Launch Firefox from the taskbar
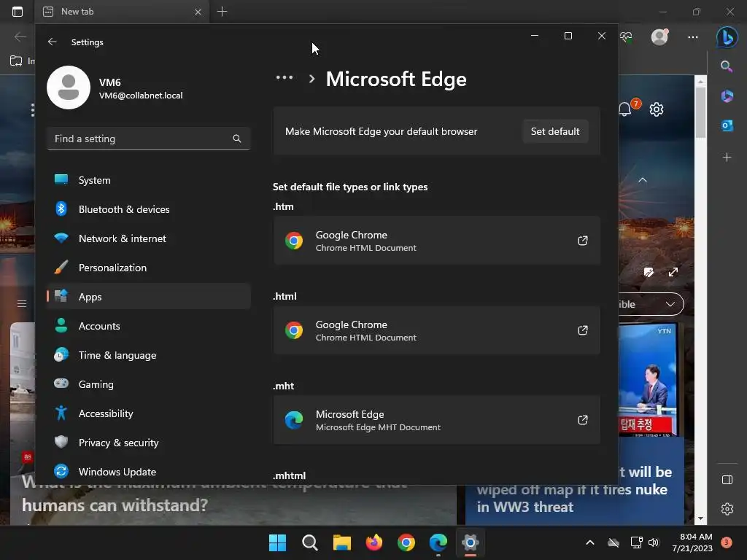Screen dimensions: 747x560 pyautogui.click(x=374, y=542)
